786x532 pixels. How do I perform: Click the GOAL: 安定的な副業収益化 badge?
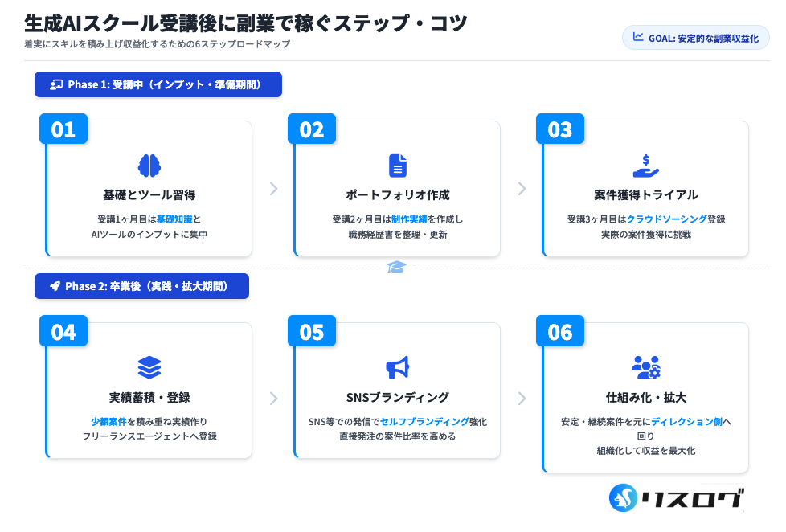696,38
